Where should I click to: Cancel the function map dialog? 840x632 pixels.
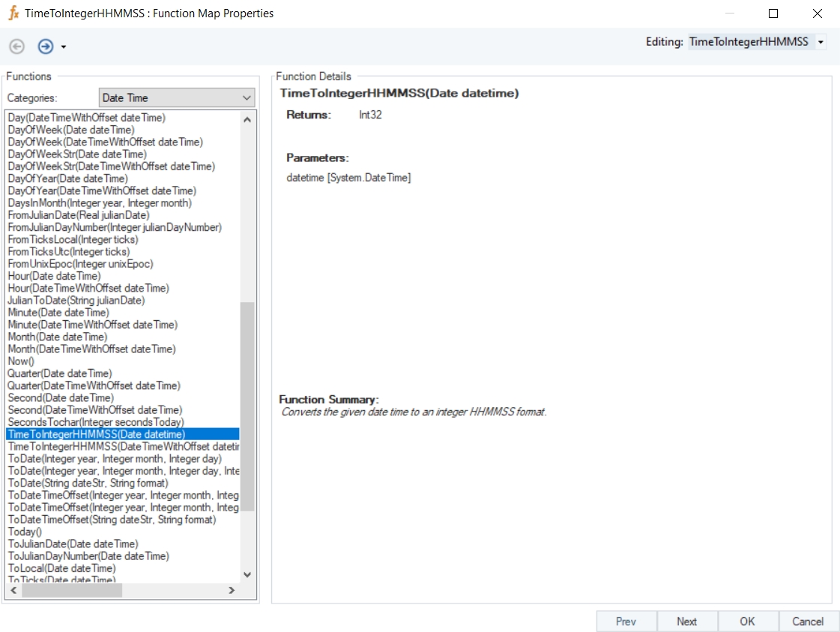808,621
